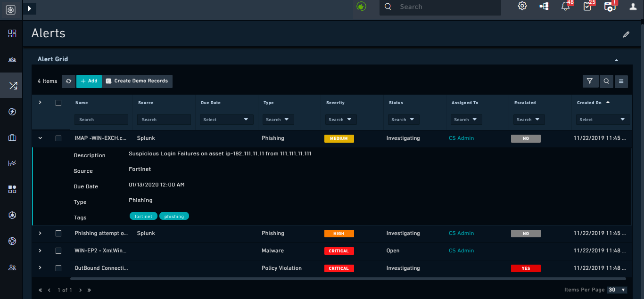Click the Create Demo Records button

click(x=137, y=81)
